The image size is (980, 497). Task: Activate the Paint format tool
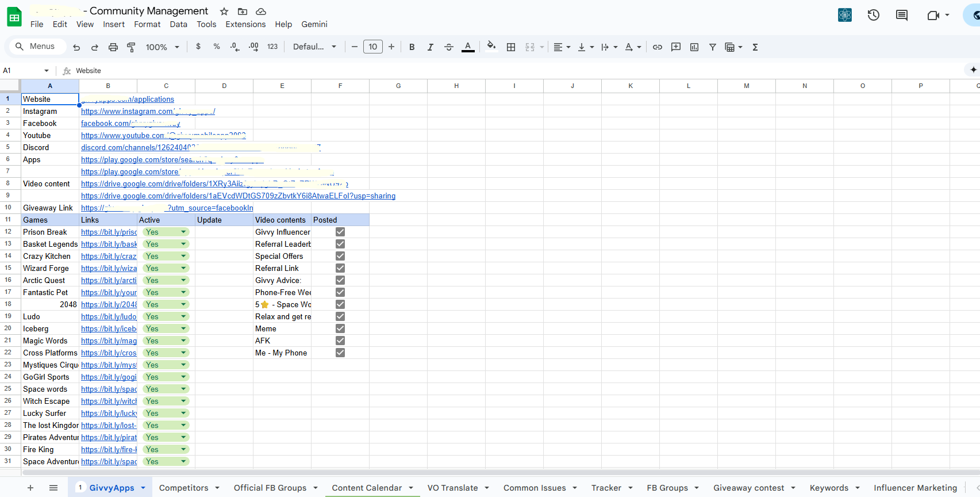point(132,47)
